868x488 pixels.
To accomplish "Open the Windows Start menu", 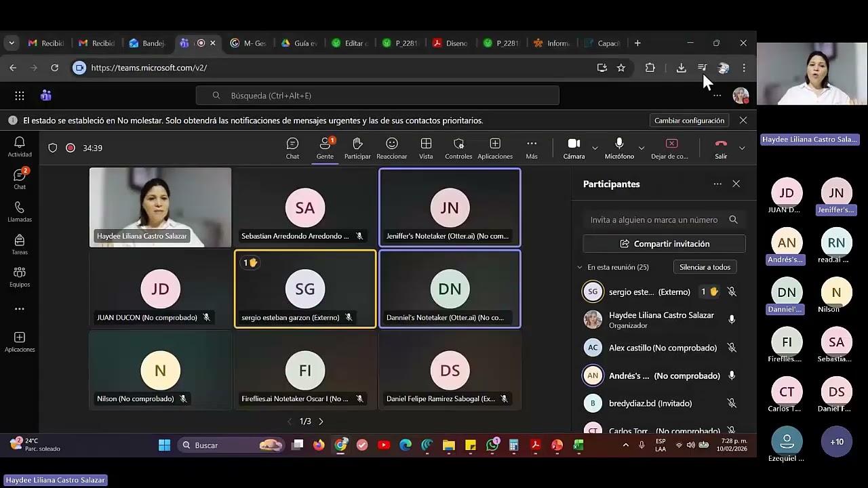I will tap(164, 445).
